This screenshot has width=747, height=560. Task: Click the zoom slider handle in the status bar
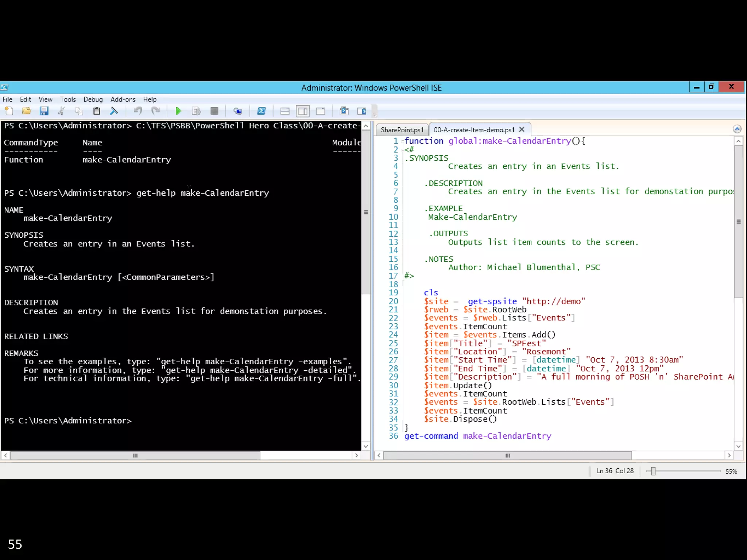click(x=653, y=471)
